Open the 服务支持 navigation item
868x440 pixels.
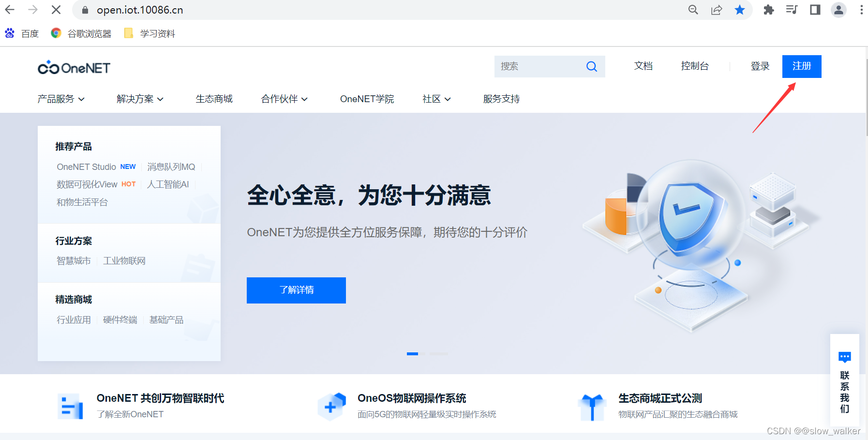click(x=501, y=99)
